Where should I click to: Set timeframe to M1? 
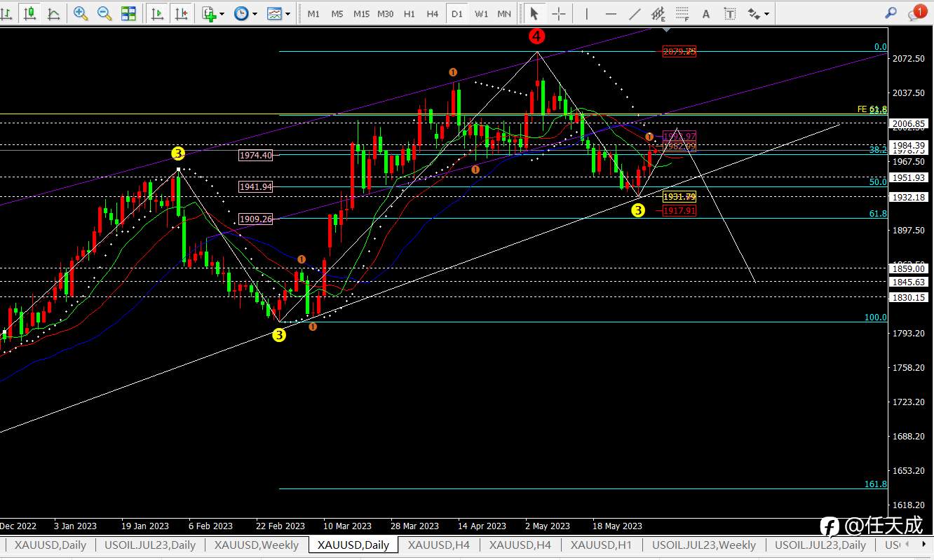tap(313, 14)
